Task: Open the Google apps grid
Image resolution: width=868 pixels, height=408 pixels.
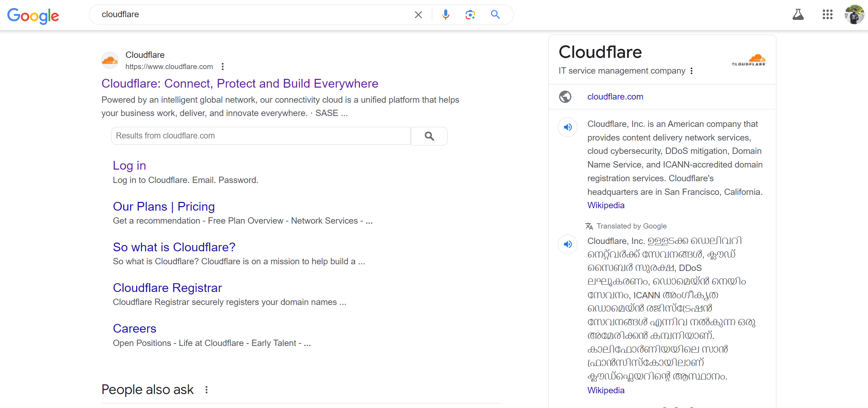Action: click(828, 14)
